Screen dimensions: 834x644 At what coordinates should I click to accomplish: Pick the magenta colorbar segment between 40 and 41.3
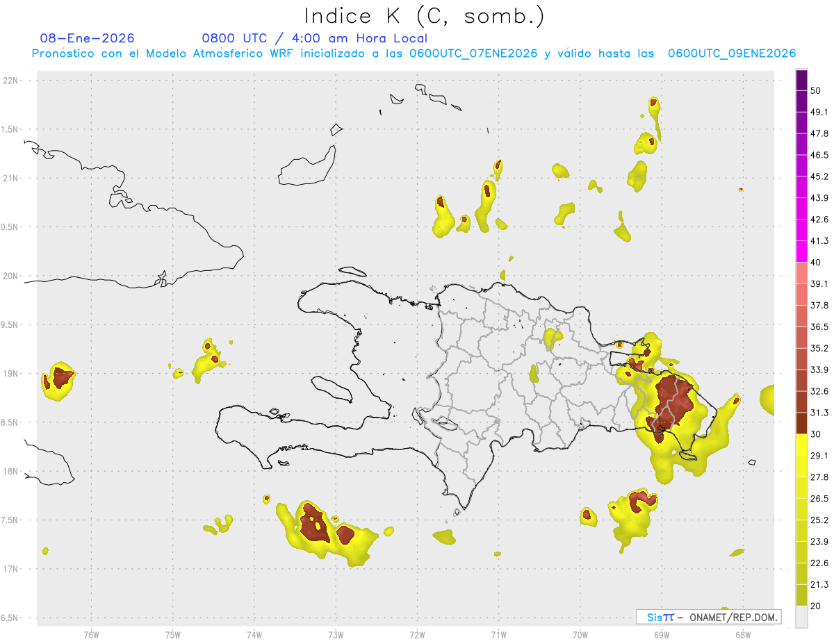point(801,251)
